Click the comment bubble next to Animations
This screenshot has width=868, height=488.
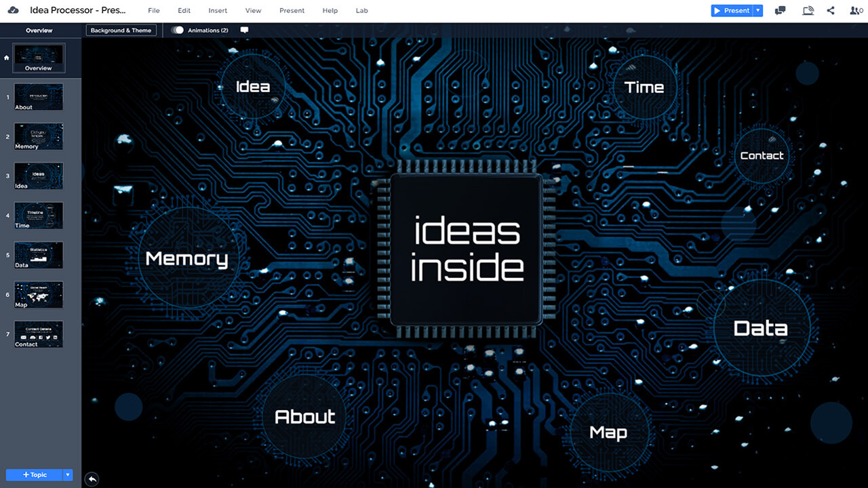(x=244, y=30)
